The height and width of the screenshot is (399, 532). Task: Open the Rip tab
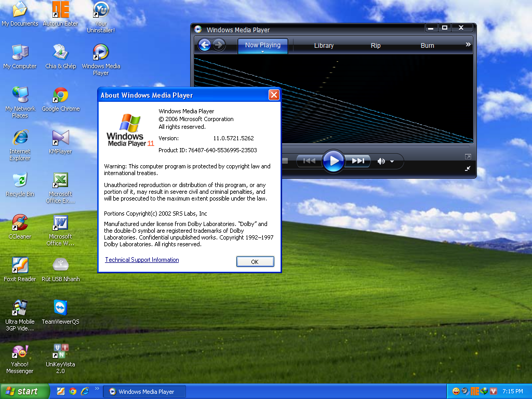pyautogui.click(x=376, y=46)
